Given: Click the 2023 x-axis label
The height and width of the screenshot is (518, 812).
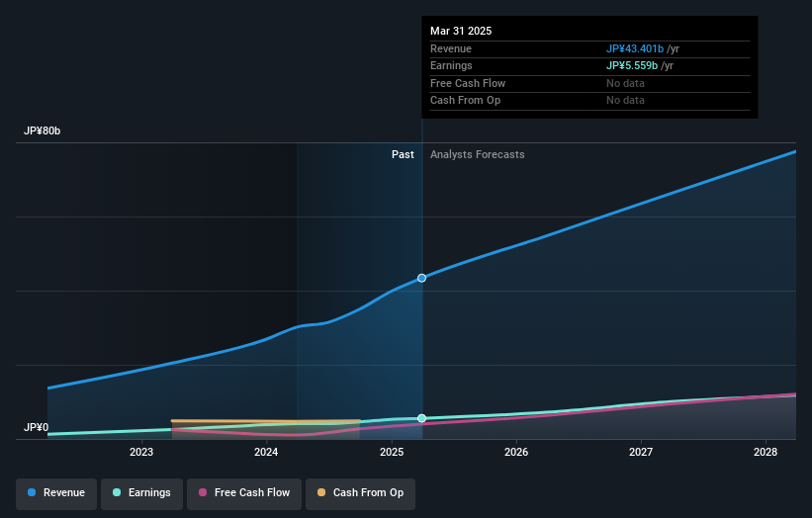Looking at the screenshot, I should pos(141,453).
